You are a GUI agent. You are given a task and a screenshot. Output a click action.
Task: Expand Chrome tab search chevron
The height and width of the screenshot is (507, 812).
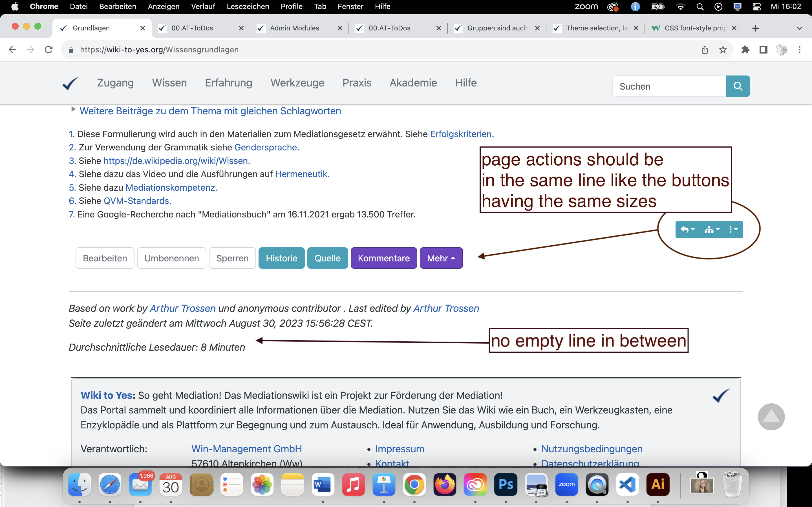[799, 28]
